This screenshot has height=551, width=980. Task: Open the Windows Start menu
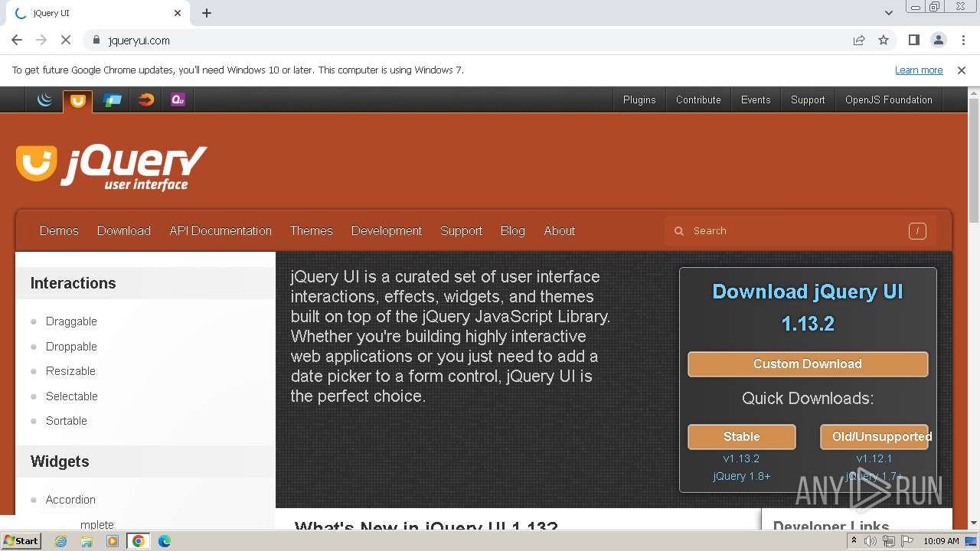[x=21, y=541]
